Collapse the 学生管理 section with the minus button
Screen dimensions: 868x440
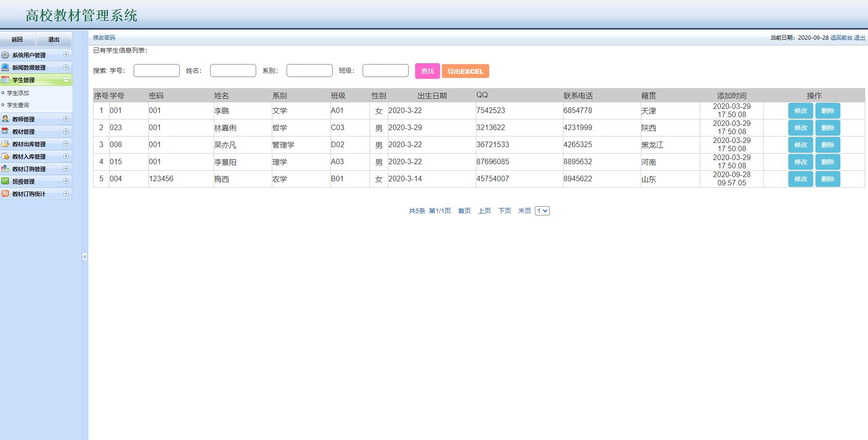click(x=66, y=80)
